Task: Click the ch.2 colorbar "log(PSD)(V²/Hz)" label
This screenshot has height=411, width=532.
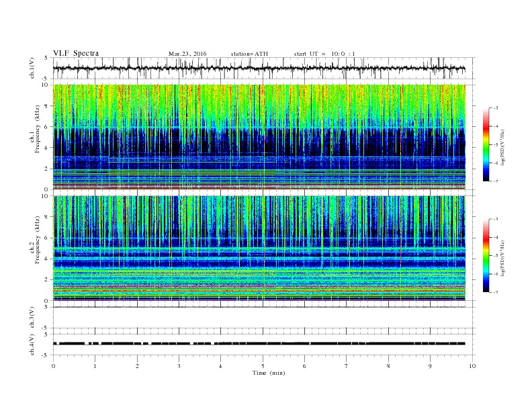Action: (x=502, y=259)
